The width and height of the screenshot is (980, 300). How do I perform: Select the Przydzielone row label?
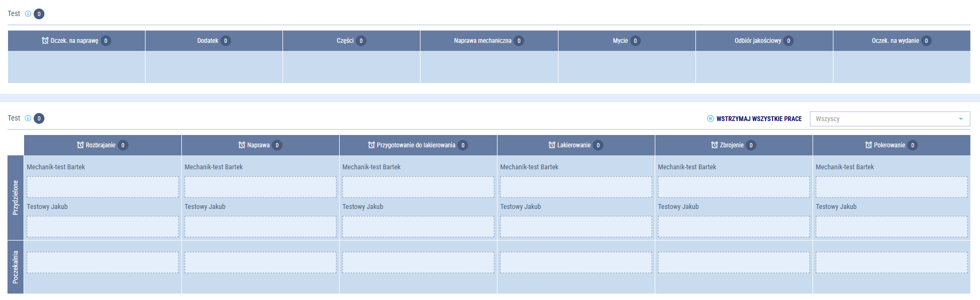tap(16, 198)
